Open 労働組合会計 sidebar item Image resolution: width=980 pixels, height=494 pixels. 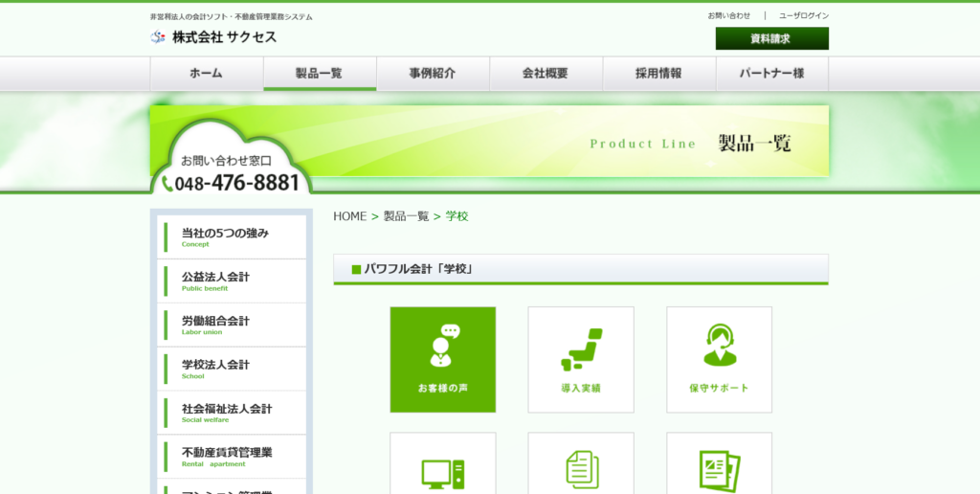click(232, 326)
